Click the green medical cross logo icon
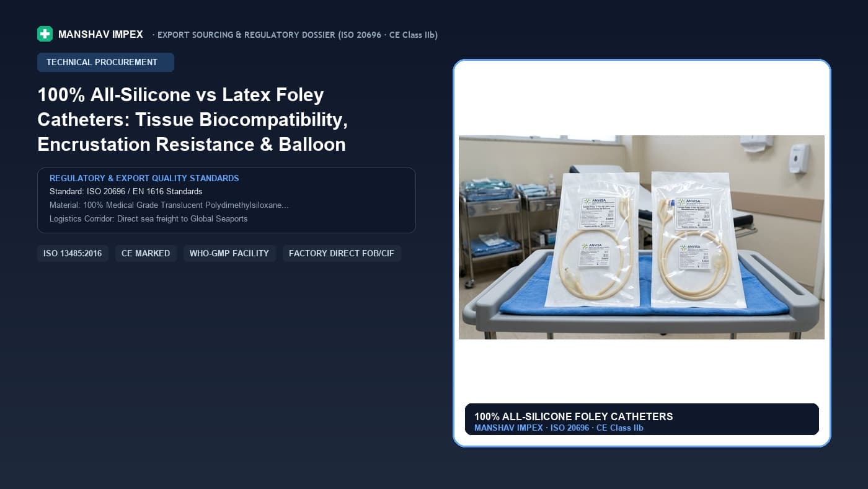Viewport: 868px width, 489px height. coord(45,34)
